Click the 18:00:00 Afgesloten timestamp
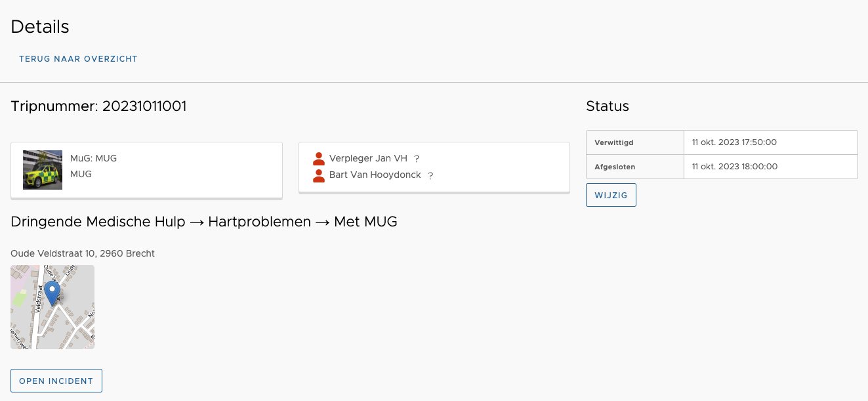Screen dimensions: 868x401 [734, 167]
